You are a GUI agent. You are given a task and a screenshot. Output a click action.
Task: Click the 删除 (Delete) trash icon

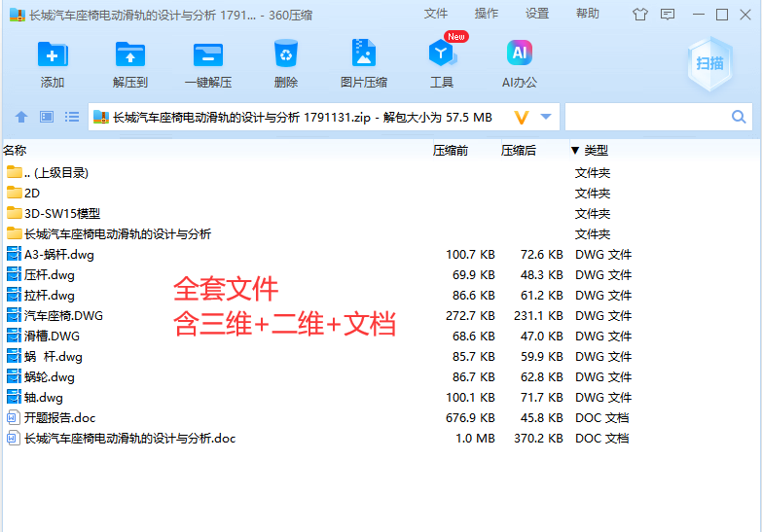(x=286, y=63)
